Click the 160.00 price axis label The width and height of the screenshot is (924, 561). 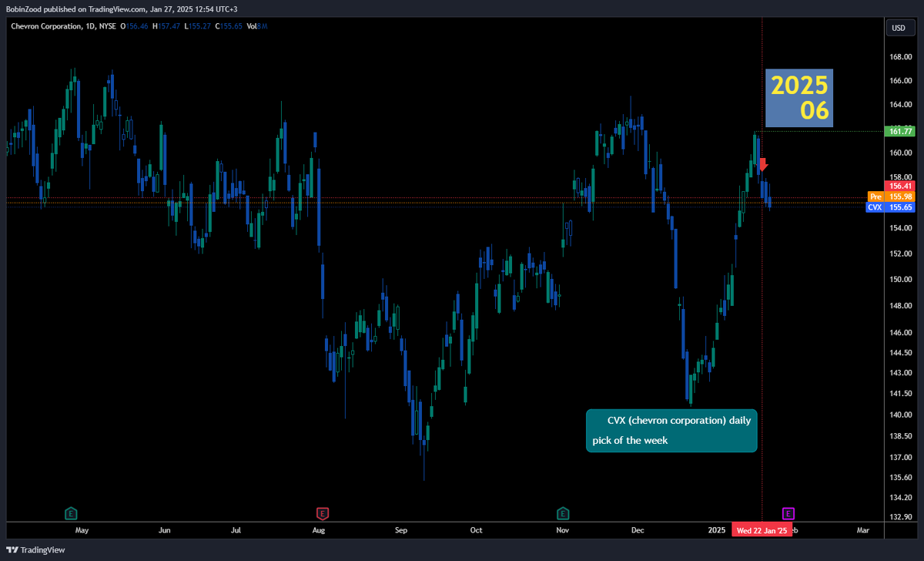(x=900, y=153)
